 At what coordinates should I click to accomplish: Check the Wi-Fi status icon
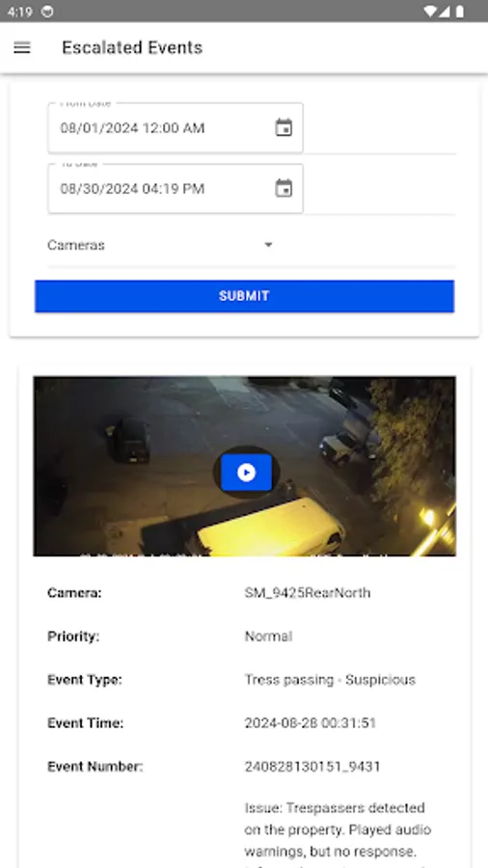(x=430, y=11)
